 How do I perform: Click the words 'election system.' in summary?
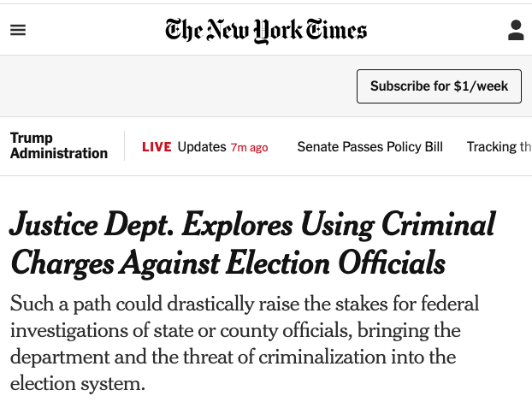78,384
